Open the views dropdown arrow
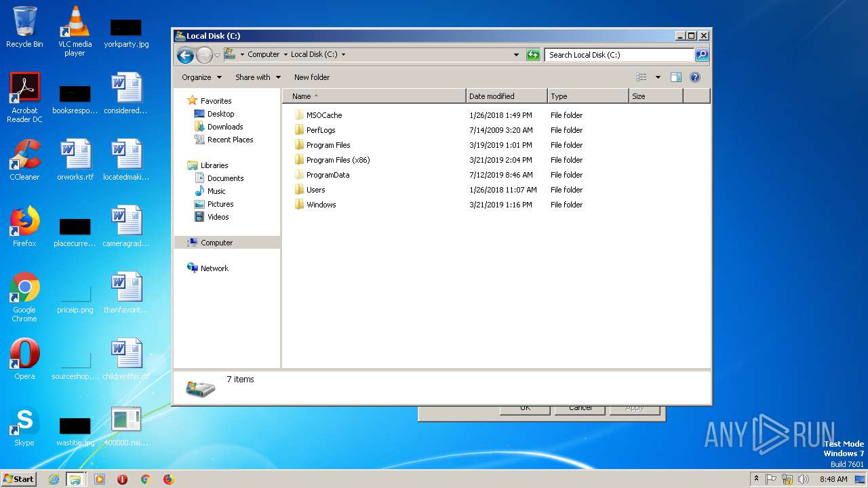Viewport: 868px width, 488px height. point(658,77)
